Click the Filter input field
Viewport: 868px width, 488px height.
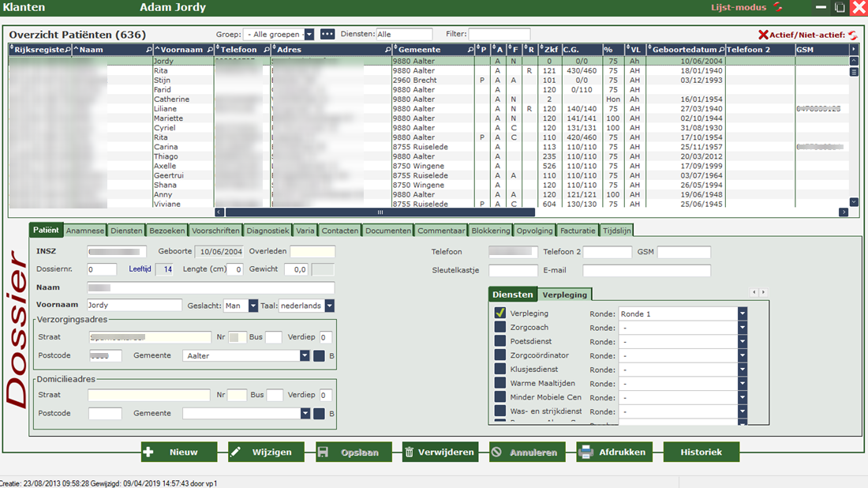coord(499,35)
